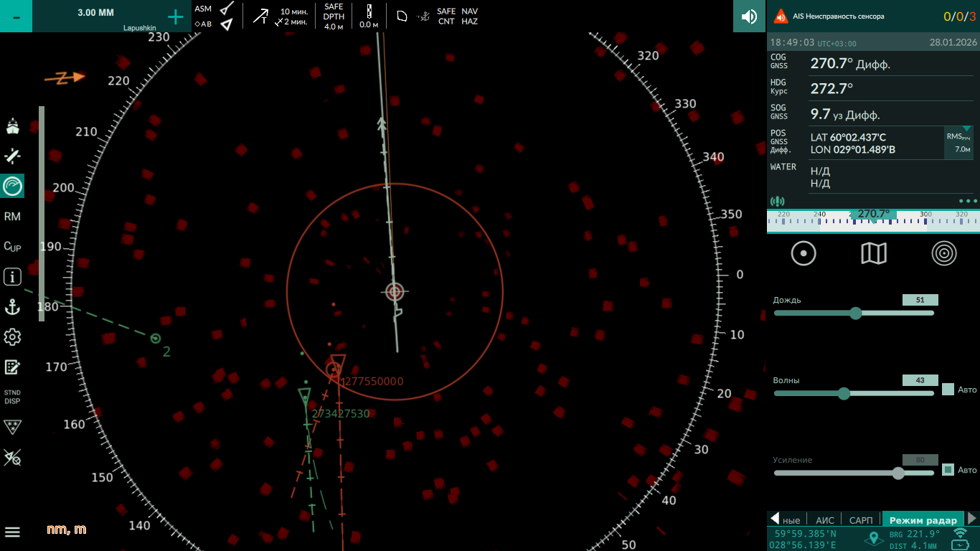Viewport: 980px width, 551px height.
Task: Toggle the STND DISP display mode
Action: [x=12, y=397]
